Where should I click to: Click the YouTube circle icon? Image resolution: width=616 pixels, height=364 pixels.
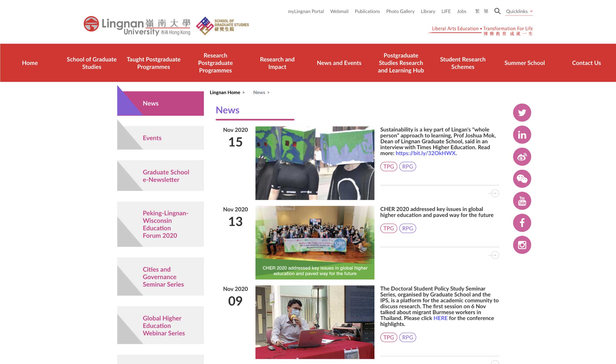click(x=522, y=201)
